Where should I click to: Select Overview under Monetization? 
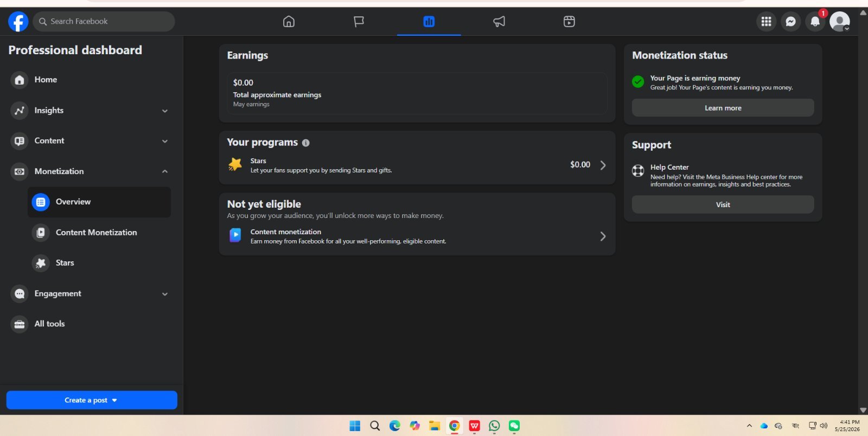pos(99,202)
